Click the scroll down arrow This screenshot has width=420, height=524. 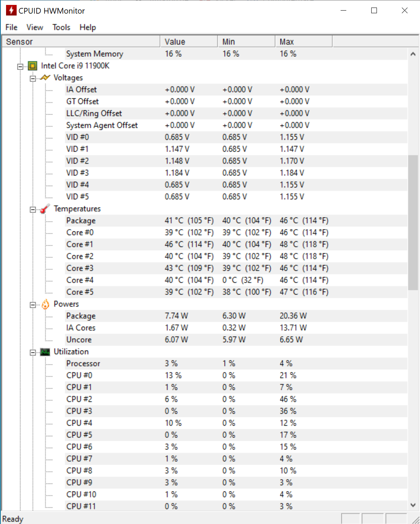coord(413,505)
